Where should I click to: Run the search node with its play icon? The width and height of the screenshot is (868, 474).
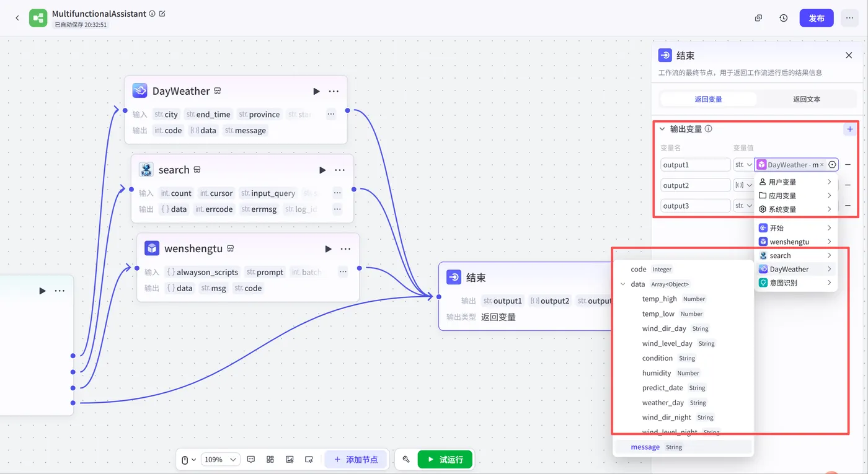pyautogui.click(x=322, y=170)
